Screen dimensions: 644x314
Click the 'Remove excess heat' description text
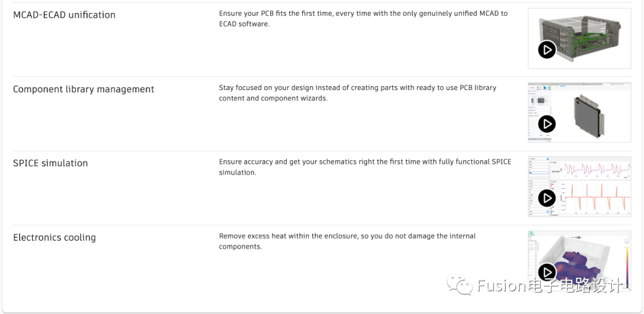[x=347, y=241]
